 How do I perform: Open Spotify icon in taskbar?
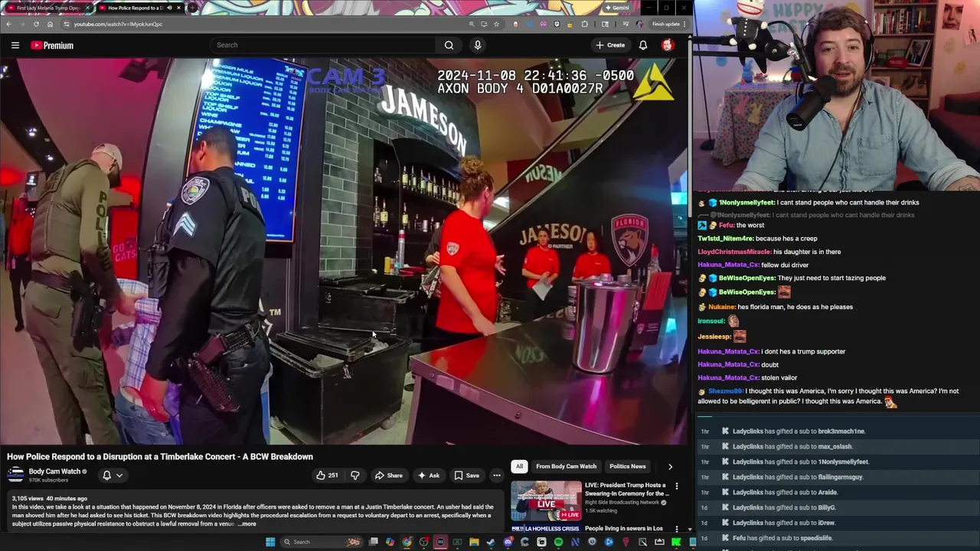tap(558, 542)
